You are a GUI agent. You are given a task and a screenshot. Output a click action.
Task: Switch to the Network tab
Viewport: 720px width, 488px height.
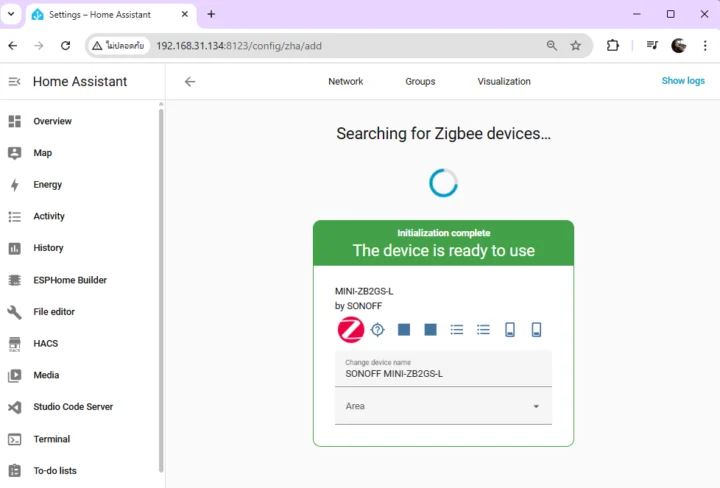click(345, 81)
